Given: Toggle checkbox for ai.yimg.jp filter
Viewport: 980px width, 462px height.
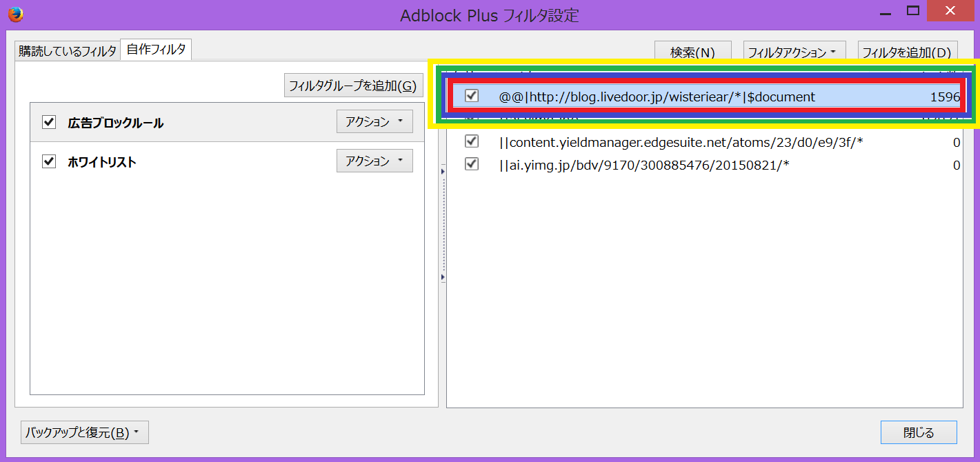Looking at the screenshot, I should 472,164.
